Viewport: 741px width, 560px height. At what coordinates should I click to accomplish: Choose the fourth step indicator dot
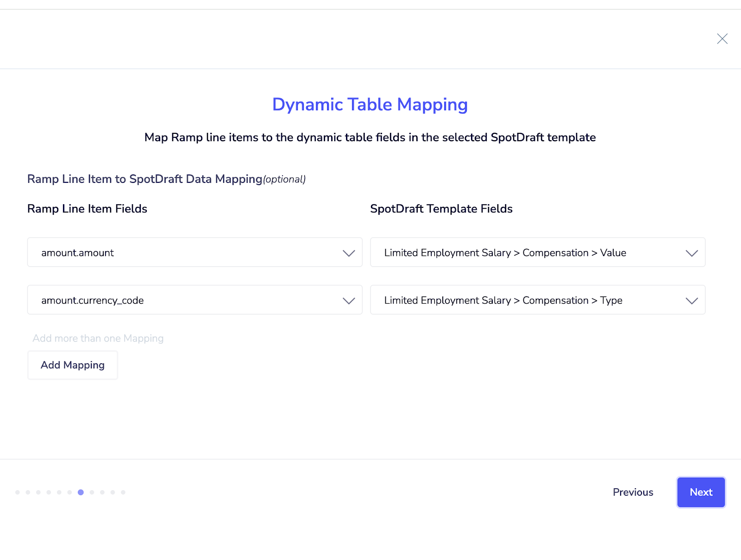(49, 492)
